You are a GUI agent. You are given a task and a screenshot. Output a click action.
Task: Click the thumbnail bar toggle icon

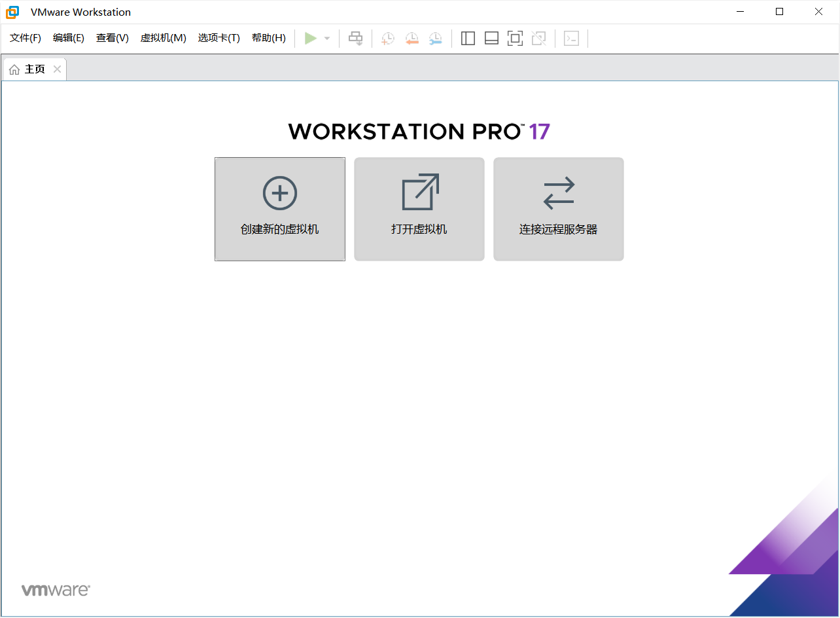point(491,38)
